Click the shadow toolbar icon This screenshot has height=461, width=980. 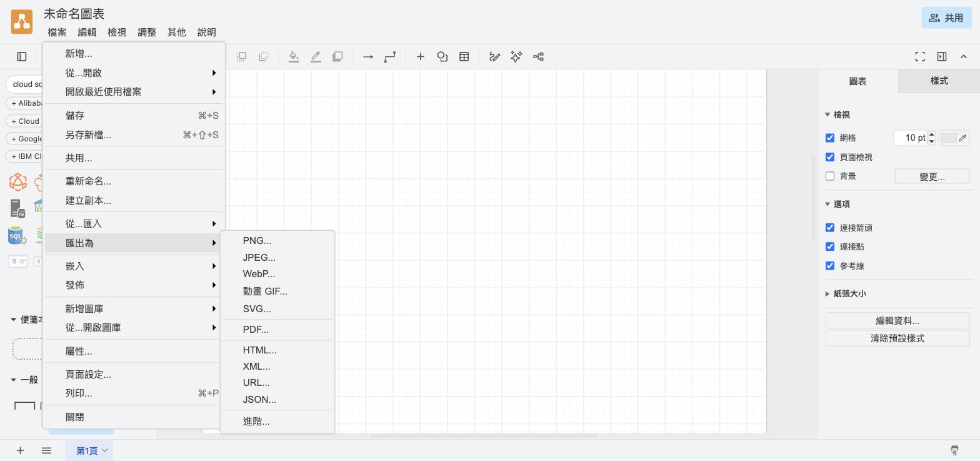(337, 57)
